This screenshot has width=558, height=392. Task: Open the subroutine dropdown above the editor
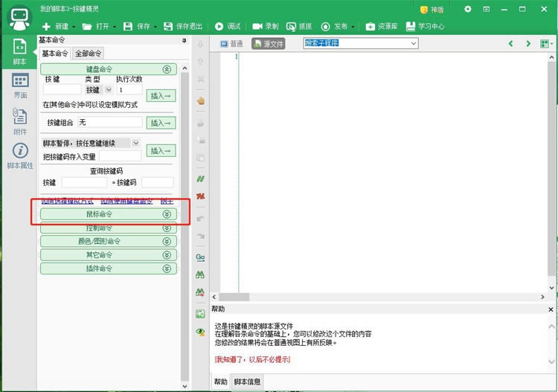pos(414,44)
